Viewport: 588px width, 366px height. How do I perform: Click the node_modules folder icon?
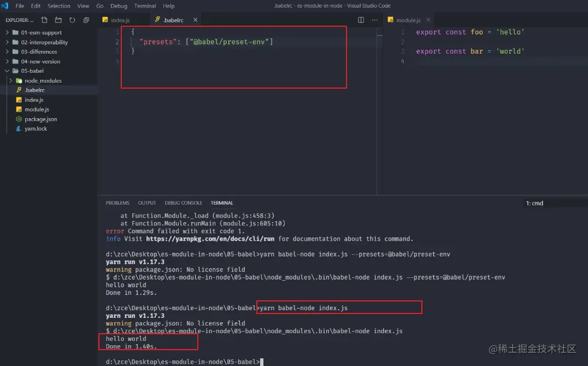click(19, 81)
